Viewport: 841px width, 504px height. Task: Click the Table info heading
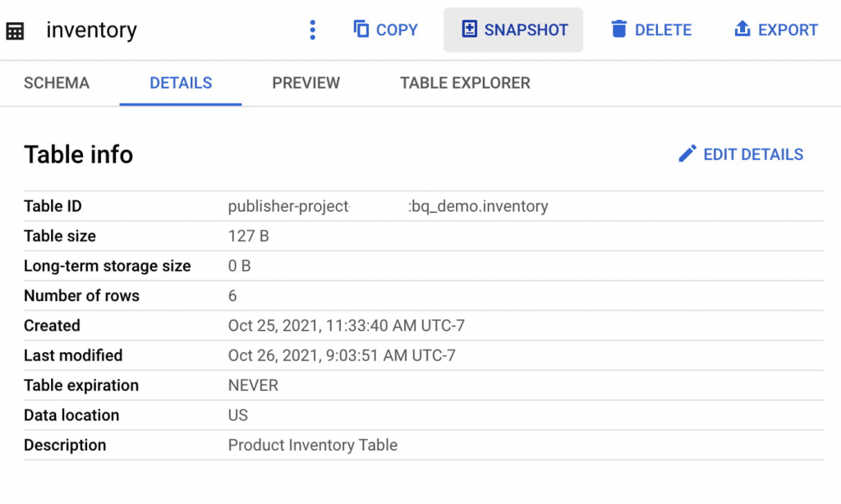coord(78,154)
